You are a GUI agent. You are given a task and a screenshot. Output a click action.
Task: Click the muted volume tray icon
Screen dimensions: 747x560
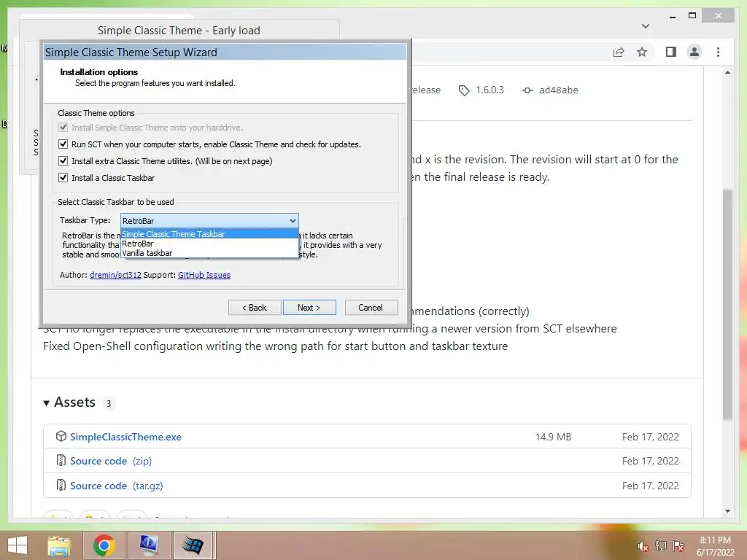tap(643, 546)
